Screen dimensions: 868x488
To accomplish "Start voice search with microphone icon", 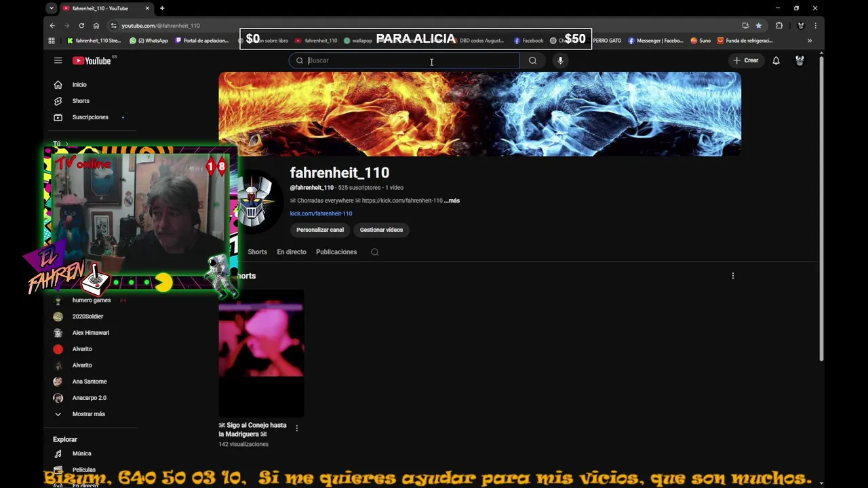I will click(x=560, y=60).
